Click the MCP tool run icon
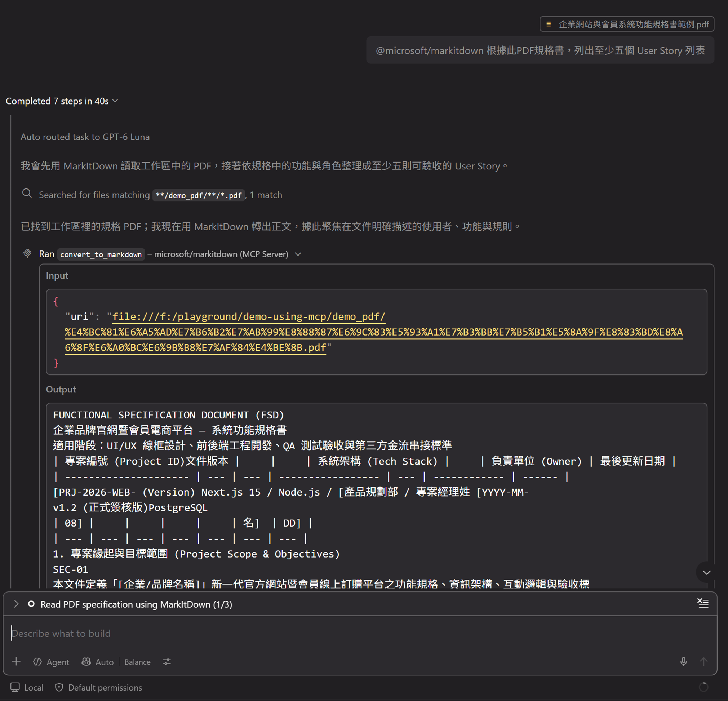The width and height of the screenshot is (728, 701). 27,254
